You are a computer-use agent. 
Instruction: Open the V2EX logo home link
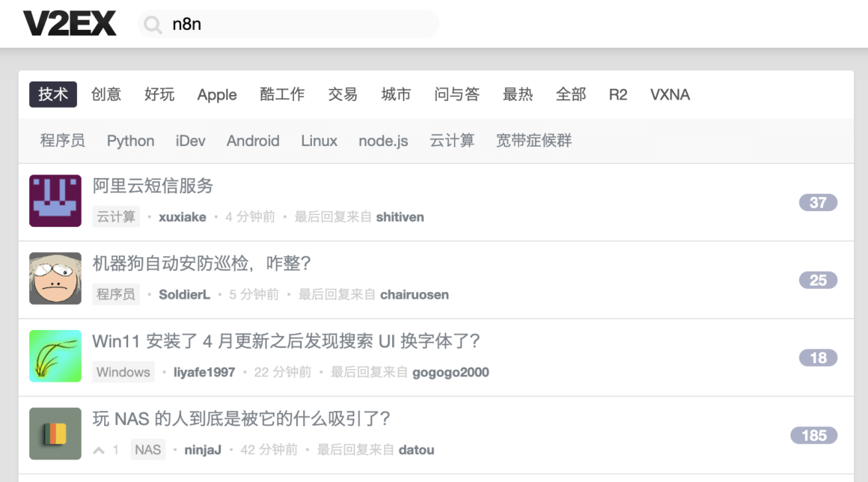[x=70, y=24]
